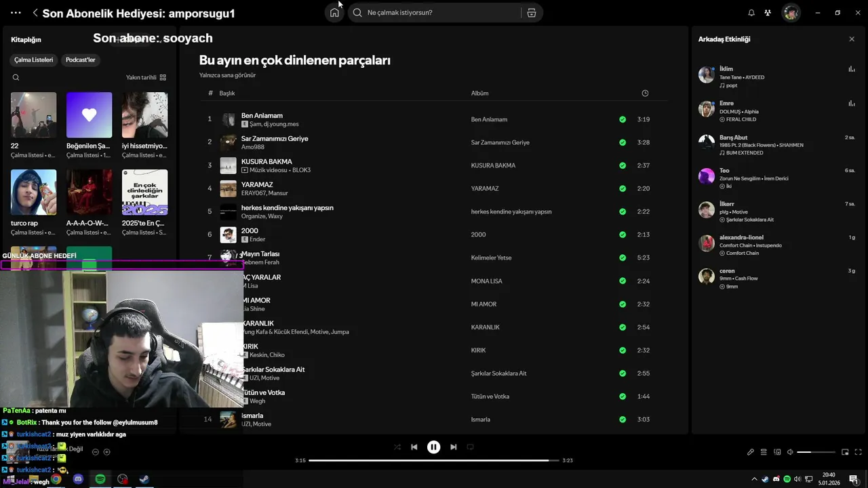Viewport: 868px width, 488px height.
Task: Open the profile avatar menu
Action: click(791, 12)
